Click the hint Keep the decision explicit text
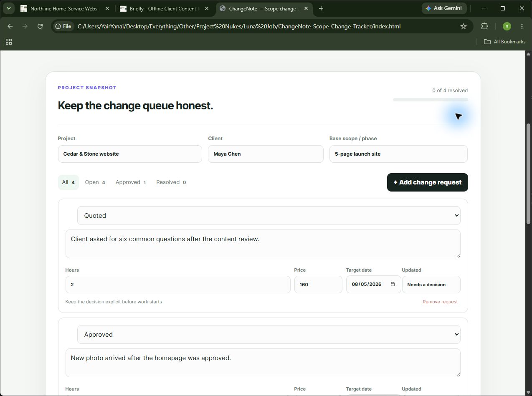Viewport: 532px width, 396px height. pyautogui.click(x=114, y=302)
